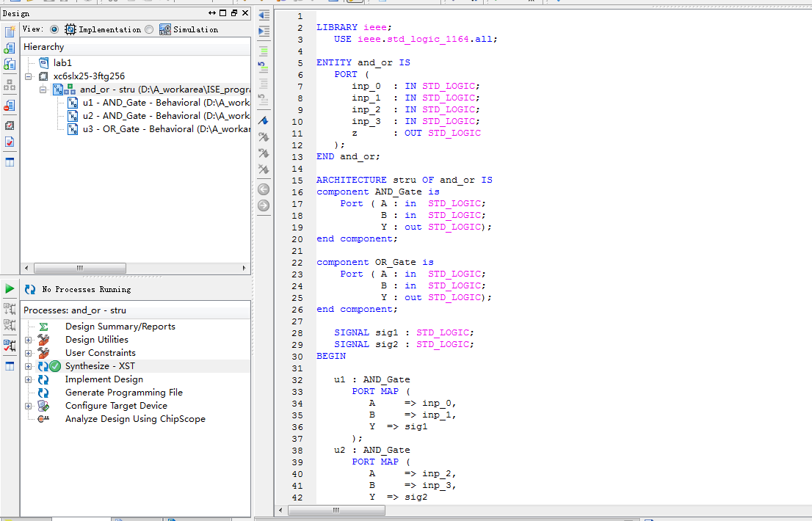Expand the Synthesize - XST process
This screenshot has width=812, height=521.
[29, 366]
